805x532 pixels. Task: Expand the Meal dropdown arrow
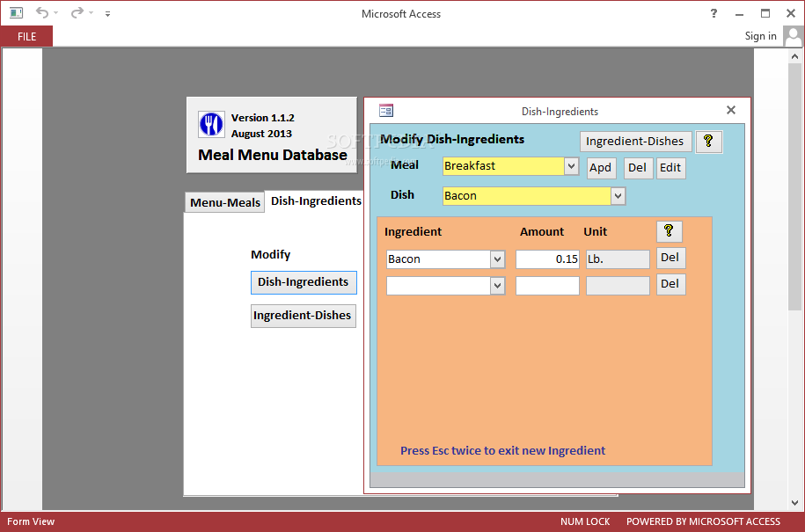571,166
